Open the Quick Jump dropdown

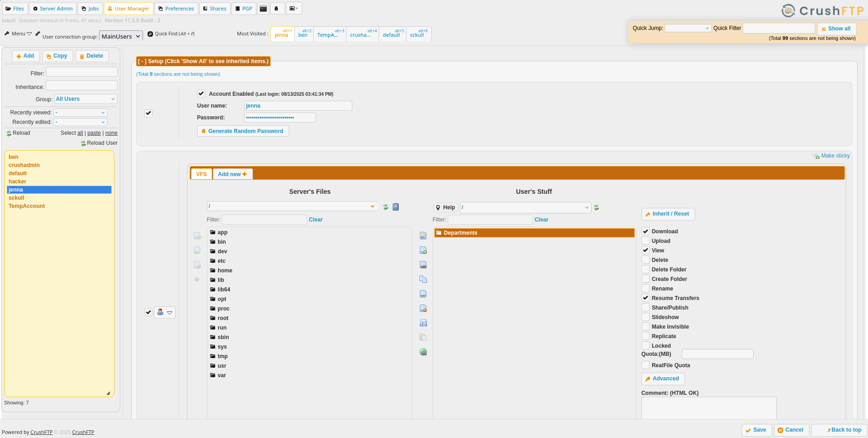coord(688,28)
